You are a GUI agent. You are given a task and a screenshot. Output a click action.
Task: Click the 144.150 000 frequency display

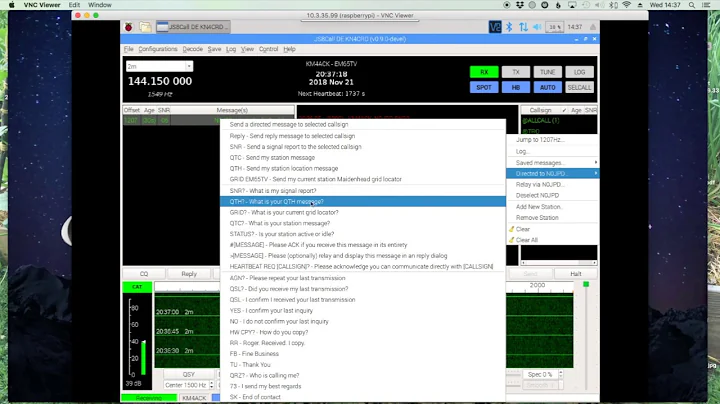(160, 81)
